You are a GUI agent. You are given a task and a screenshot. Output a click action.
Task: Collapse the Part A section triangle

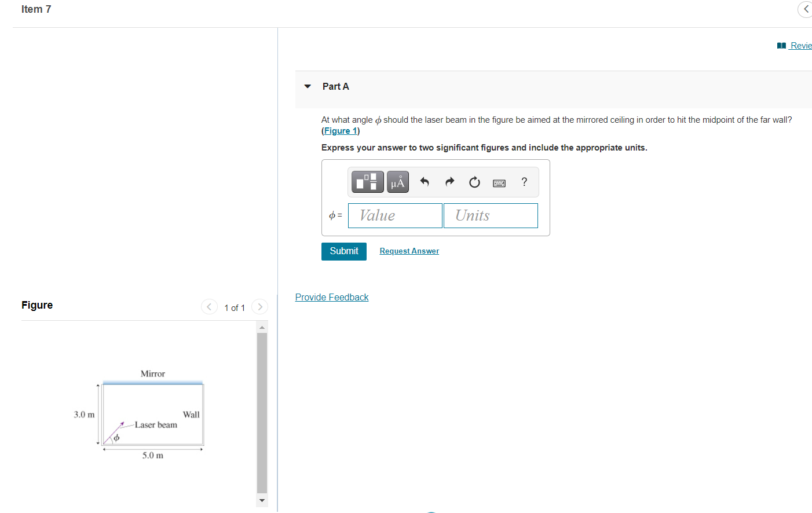(x=308, y=86)
